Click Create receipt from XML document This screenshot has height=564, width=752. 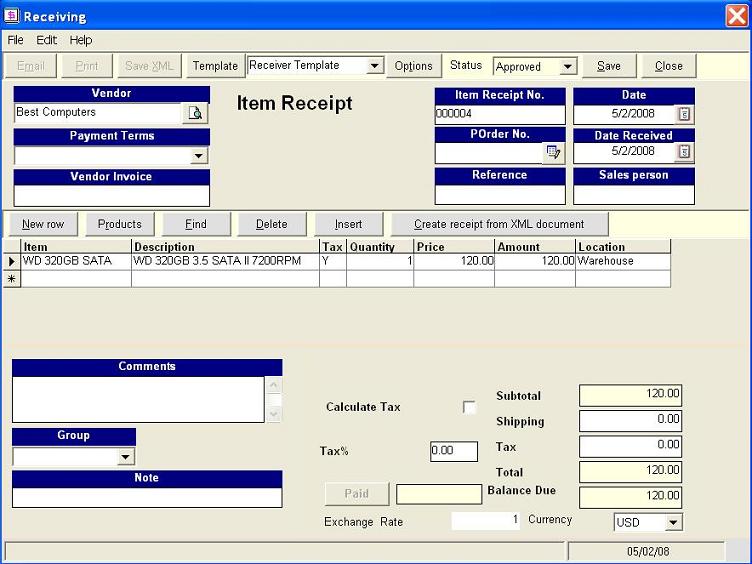click(499, 224)
